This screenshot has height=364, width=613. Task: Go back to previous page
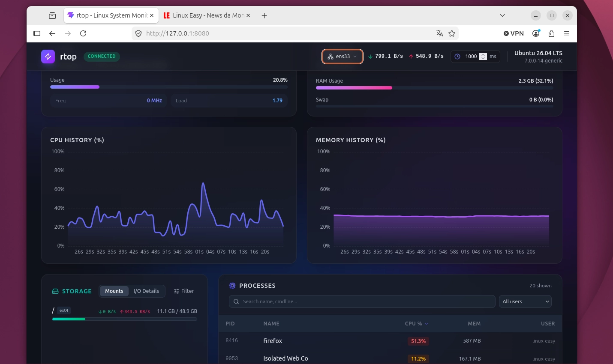pos(52,33)
